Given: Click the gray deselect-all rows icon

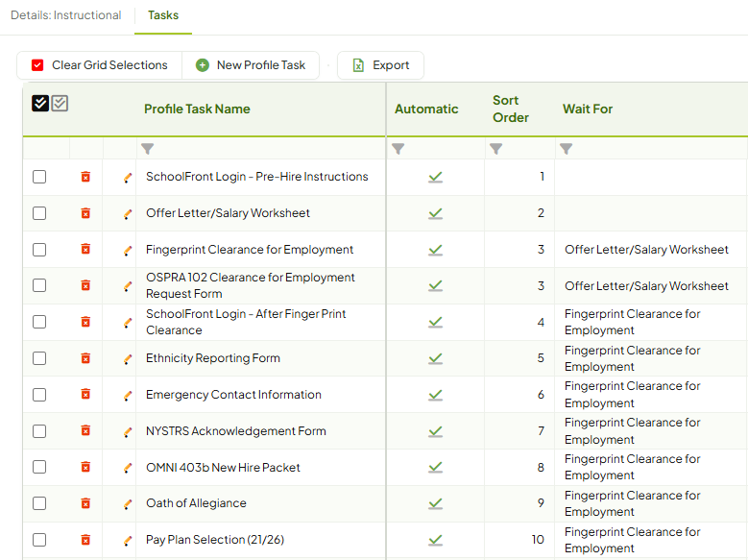Looking at the screenshot, I should tap(60, 103).
